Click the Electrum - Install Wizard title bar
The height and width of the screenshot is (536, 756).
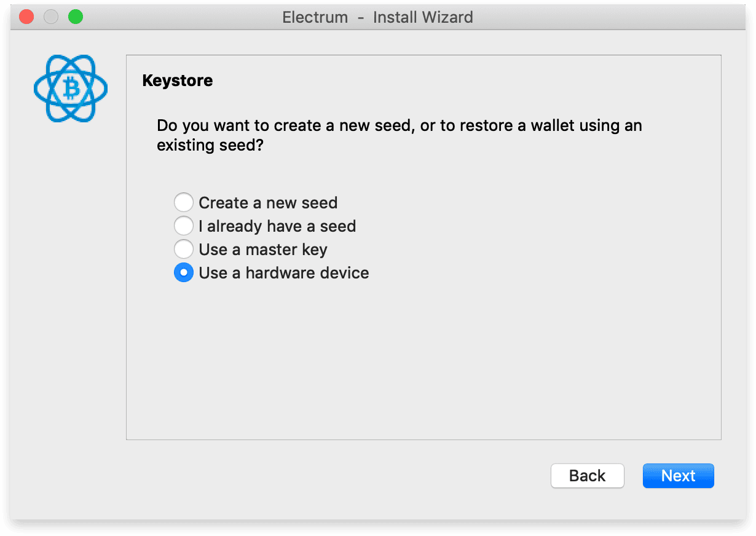point(377,17)
